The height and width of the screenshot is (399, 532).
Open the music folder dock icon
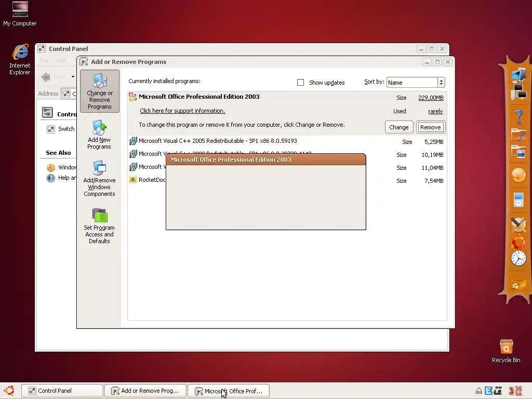click(519, 135)
